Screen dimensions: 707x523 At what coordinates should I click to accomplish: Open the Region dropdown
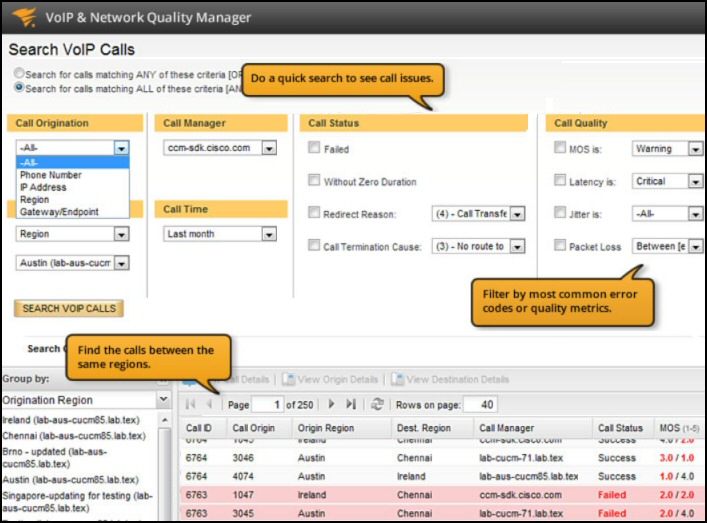[72, 234]
